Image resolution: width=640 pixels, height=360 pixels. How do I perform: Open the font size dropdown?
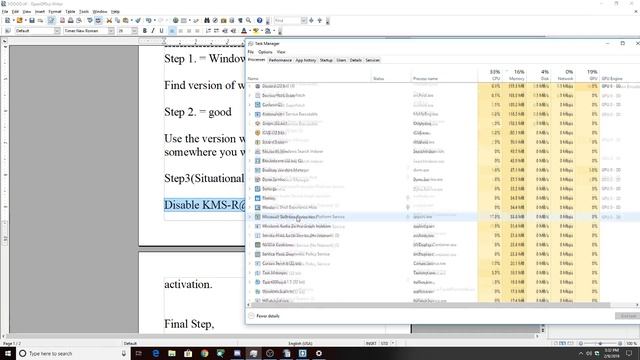click(134, 31)
